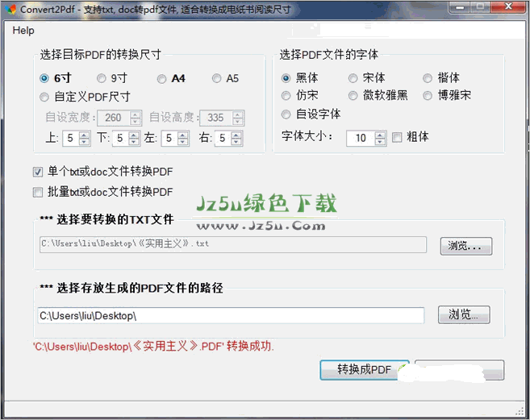The width and height of the screenshot is (530, 420).
Task: Choose A4 as PDF size
Action: [x=161, y=79]
